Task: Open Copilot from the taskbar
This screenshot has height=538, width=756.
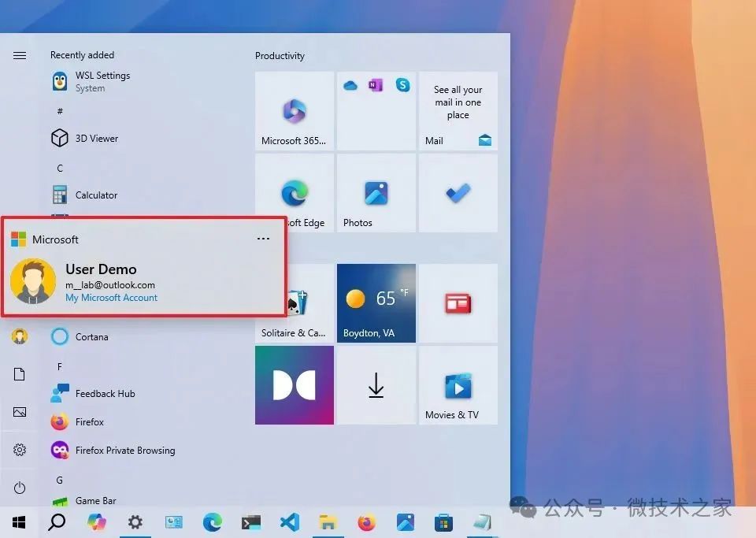Action: (x=96, y=522)
